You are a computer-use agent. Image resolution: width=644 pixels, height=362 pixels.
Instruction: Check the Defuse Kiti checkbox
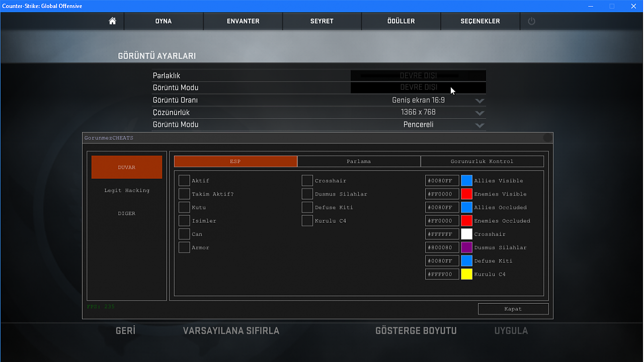[x=307, y=207]
